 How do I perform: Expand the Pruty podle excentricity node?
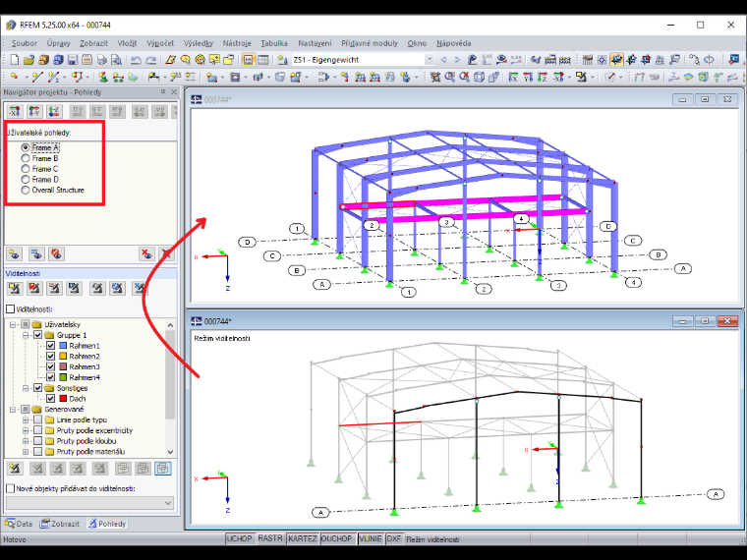(x=26, y=430)
